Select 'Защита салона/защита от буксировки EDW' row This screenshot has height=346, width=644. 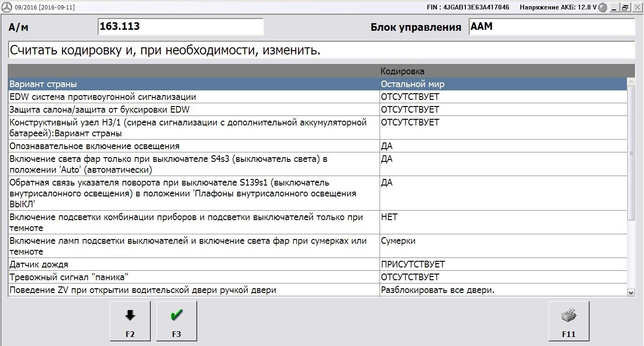(317, 110)
